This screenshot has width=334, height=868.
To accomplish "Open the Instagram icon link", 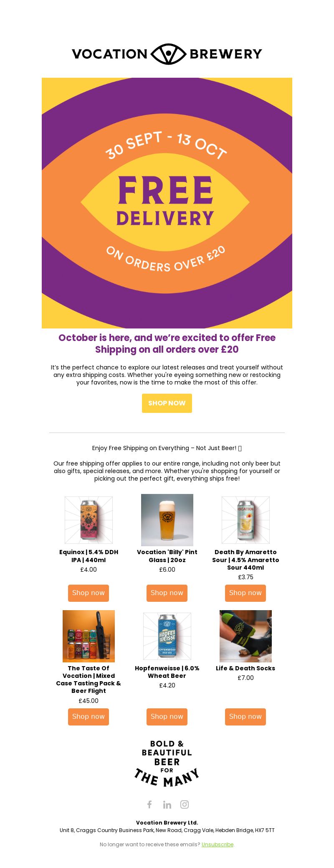I will pyautogui.click(x=185, y=804).
